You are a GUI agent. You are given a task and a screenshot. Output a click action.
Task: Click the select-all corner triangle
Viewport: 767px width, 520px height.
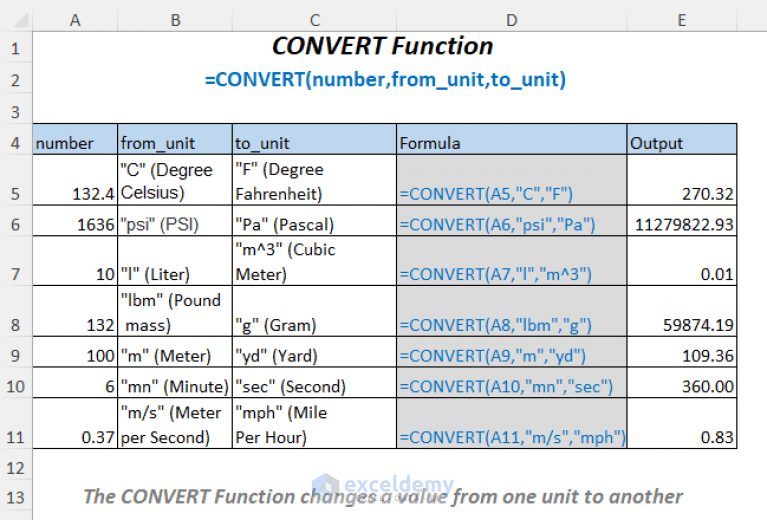click(x=21, y=21)
